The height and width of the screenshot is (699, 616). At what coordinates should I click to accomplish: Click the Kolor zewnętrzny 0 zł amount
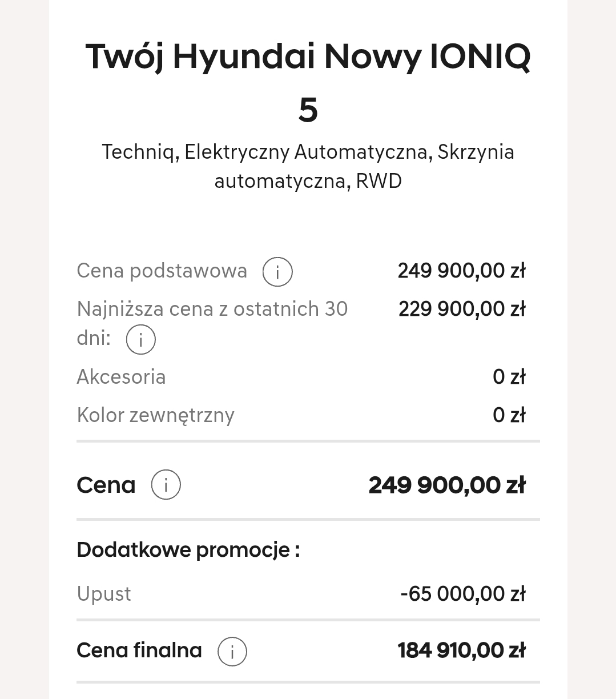tap(509, 415)
